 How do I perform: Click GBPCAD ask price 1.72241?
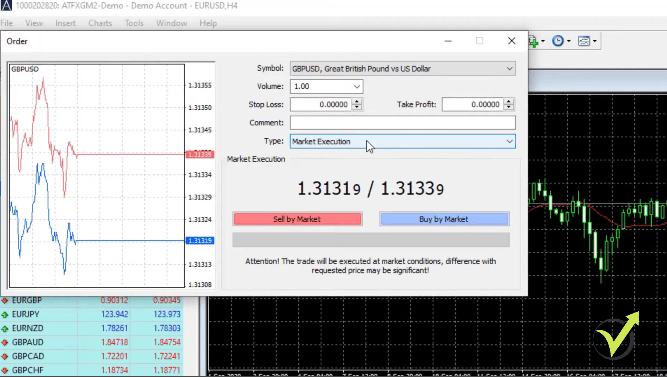[x=167, y=357]
